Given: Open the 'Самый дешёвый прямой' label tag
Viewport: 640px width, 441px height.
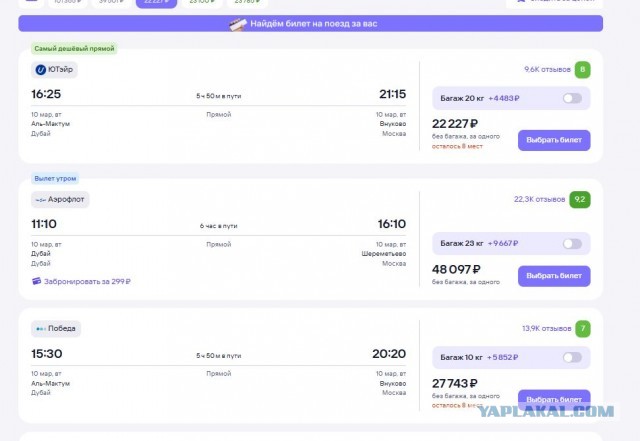Looking at the screenshot, I should (74, 49).
